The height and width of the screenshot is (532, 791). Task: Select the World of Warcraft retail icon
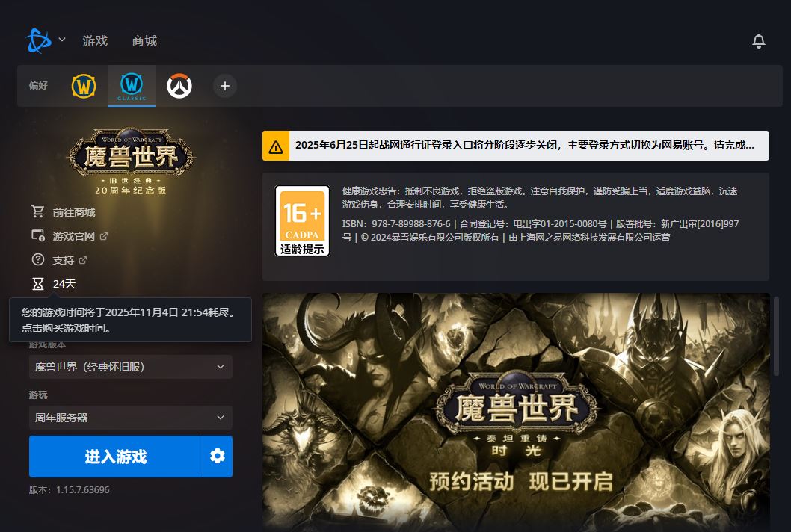tap(84, 86)
